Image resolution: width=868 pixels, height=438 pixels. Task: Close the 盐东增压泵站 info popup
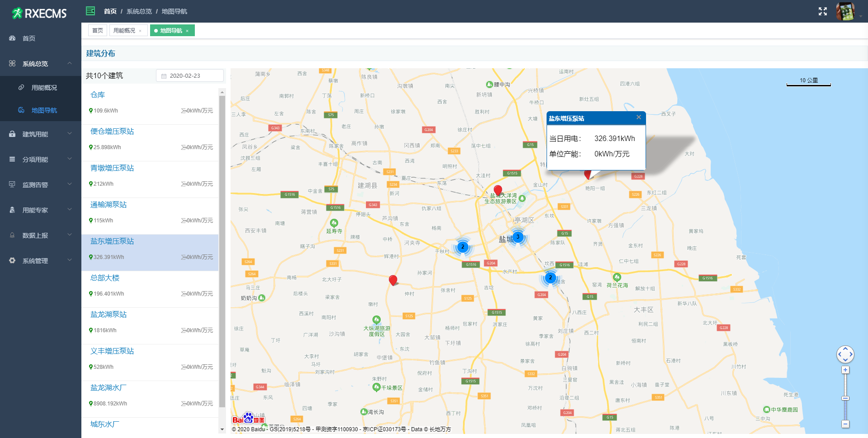coord(638,118)
